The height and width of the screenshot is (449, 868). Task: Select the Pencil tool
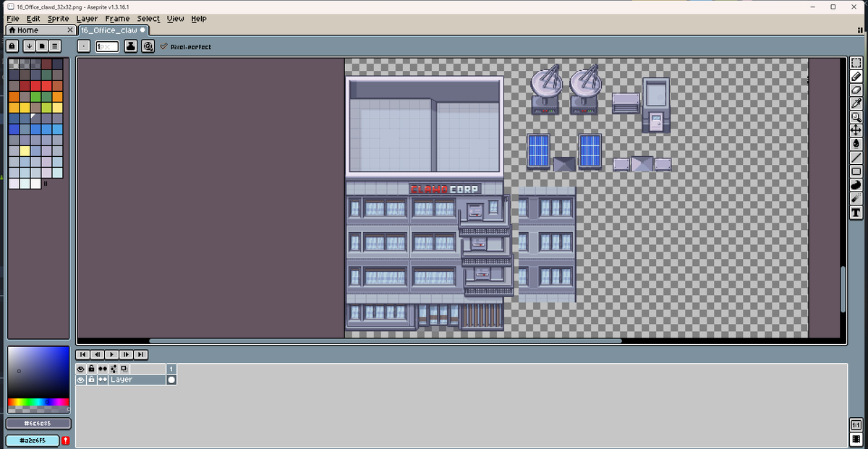856,76
